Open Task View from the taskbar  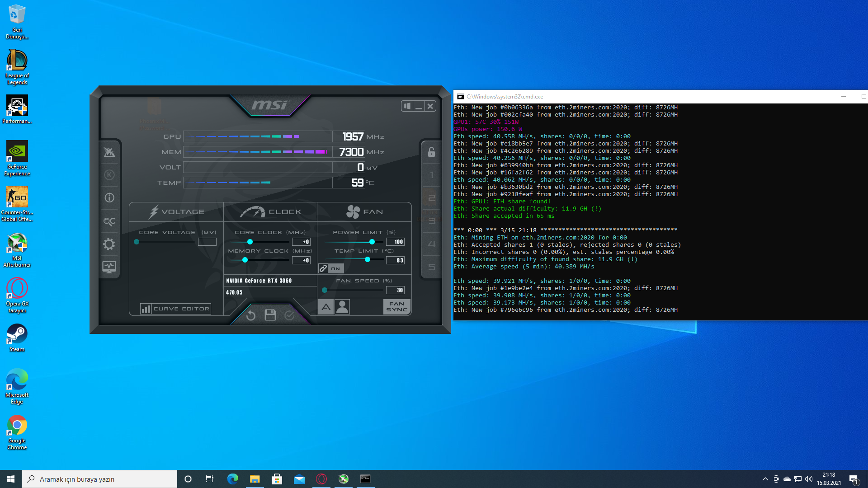point(210,479)
